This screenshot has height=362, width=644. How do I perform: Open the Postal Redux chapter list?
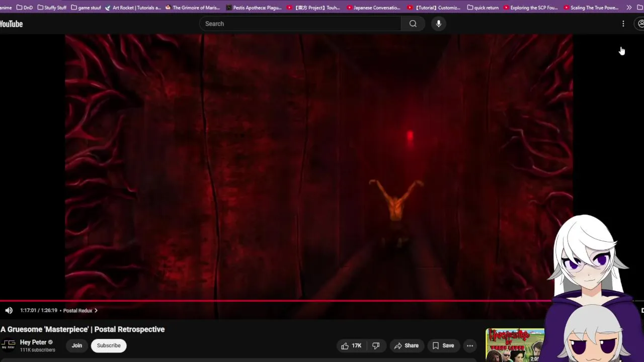pos(80,311)
